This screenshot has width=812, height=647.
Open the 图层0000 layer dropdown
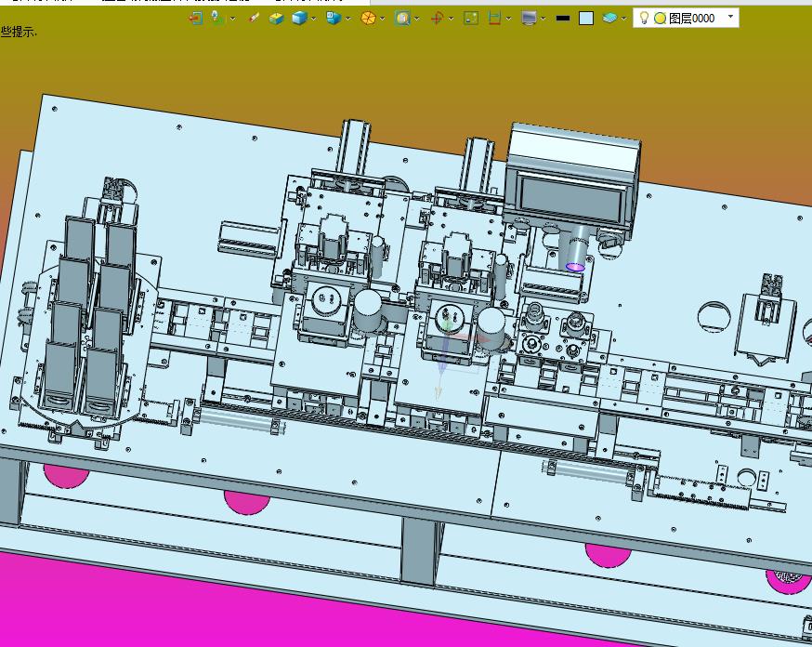[x=730, y=17]
